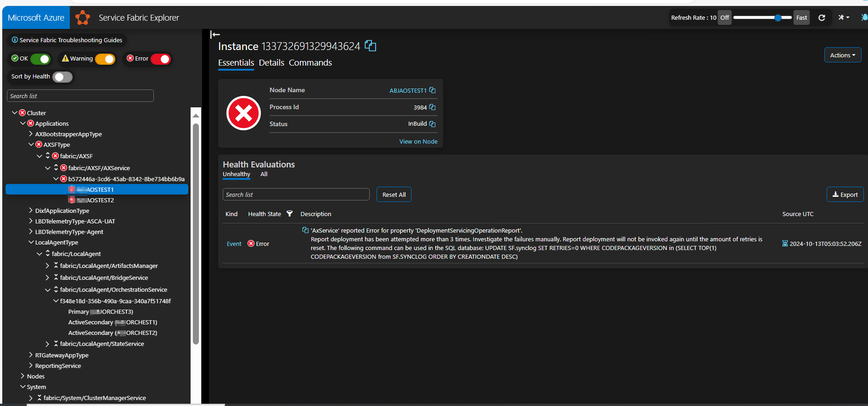Screen dimensions: 868x406
Task: Click the AXSFType error icon
Action: click(39, 145)
